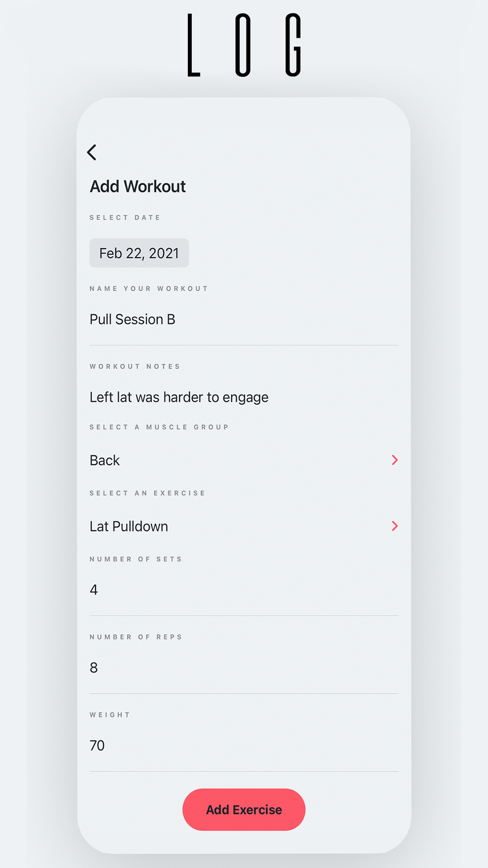The width and height of the screenshot is (488, 868).
Task: Expand the exercise chevron next to Lat Pulldown
Action: click(x=395, y=526)
